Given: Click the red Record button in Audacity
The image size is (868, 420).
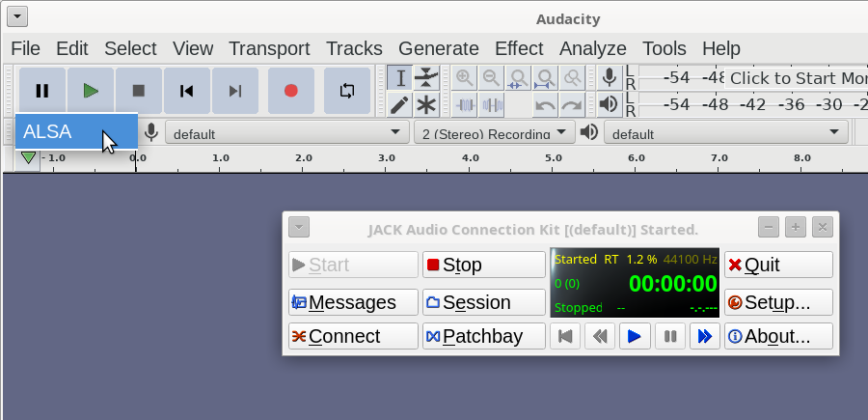Looking at the screenshot, I should pos(291,91).
